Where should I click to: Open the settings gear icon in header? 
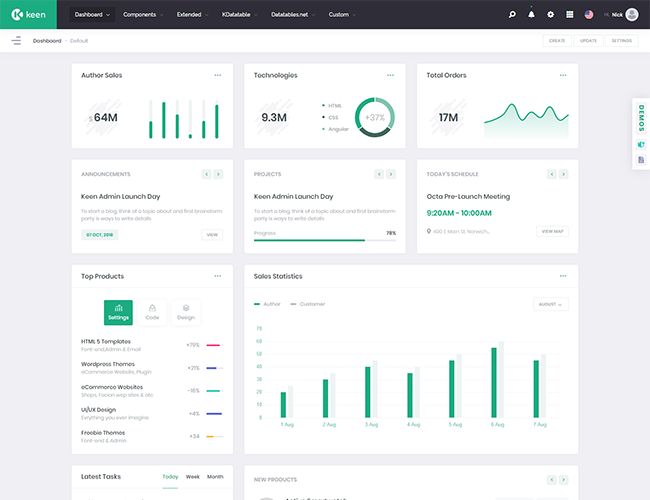click(551, 15)
